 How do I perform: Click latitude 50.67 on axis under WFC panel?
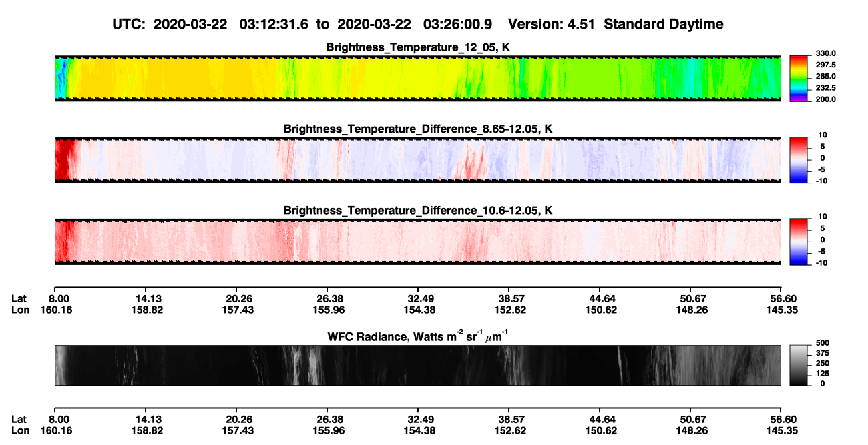(x=690, y=420)
